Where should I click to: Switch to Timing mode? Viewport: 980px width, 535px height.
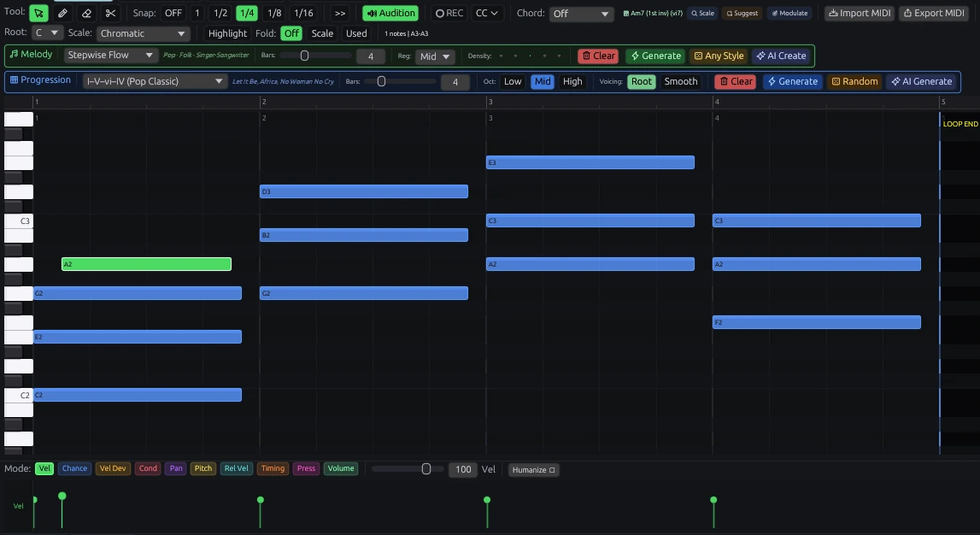click(x=273, y=468)
